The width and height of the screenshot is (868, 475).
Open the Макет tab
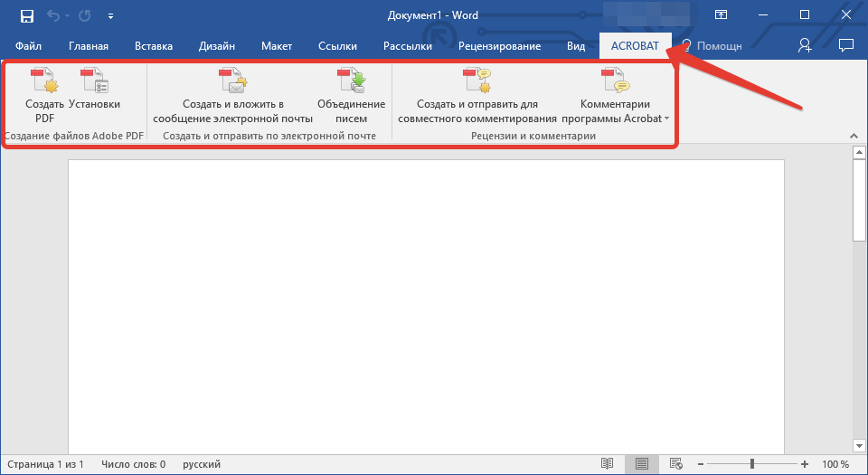click(x=277, y=46)
